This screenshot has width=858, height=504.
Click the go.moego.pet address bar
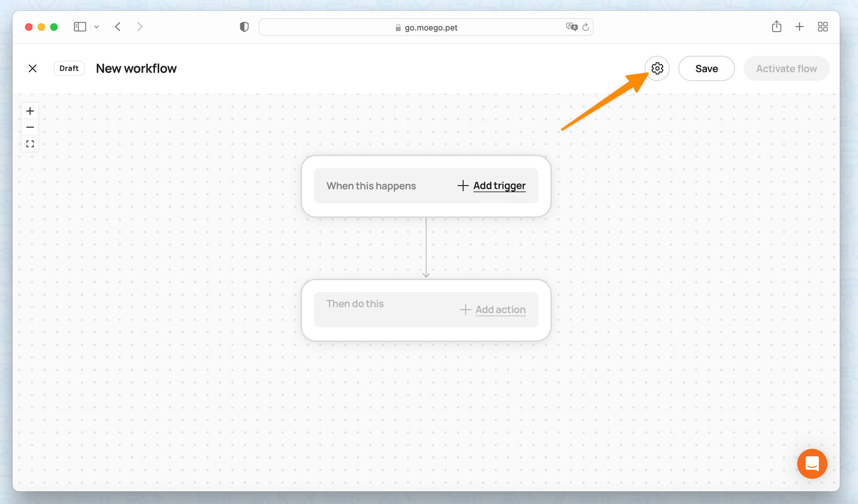[x=430, y=27]
